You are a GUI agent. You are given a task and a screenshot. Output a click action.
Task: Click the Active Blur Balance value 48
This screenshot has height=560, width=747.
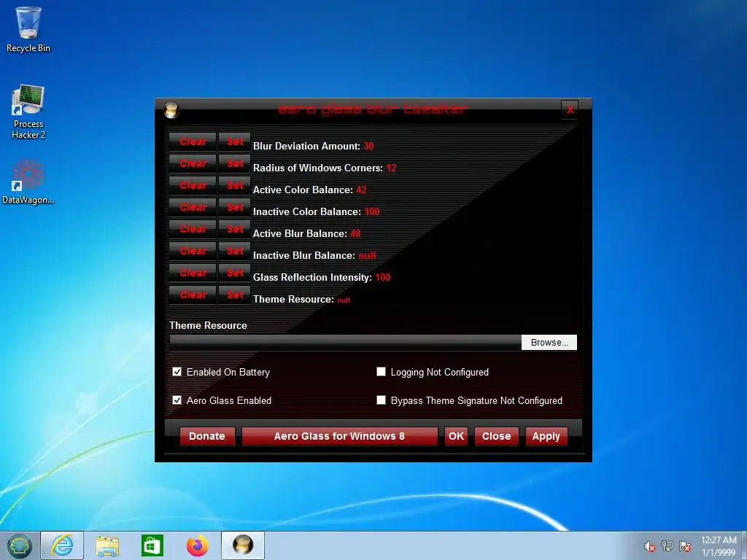pyautogui.click(x=355, y=234)
